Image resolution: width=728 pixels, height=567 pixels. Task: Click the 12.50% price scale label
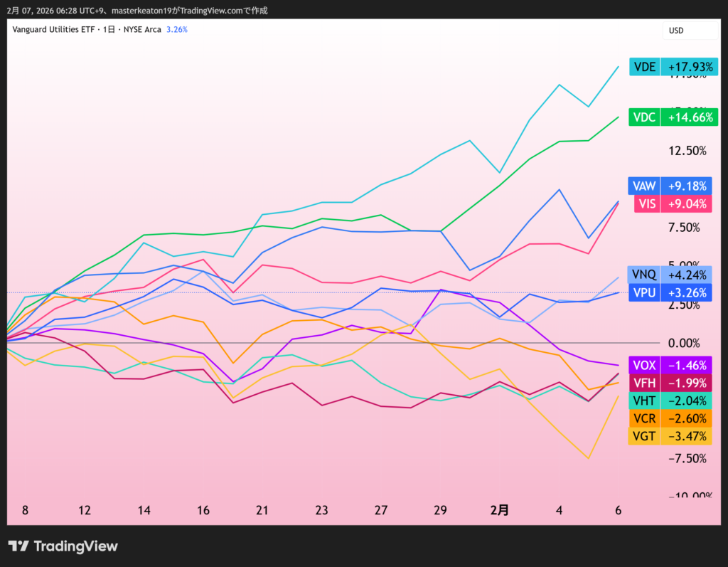coord(686,151)
